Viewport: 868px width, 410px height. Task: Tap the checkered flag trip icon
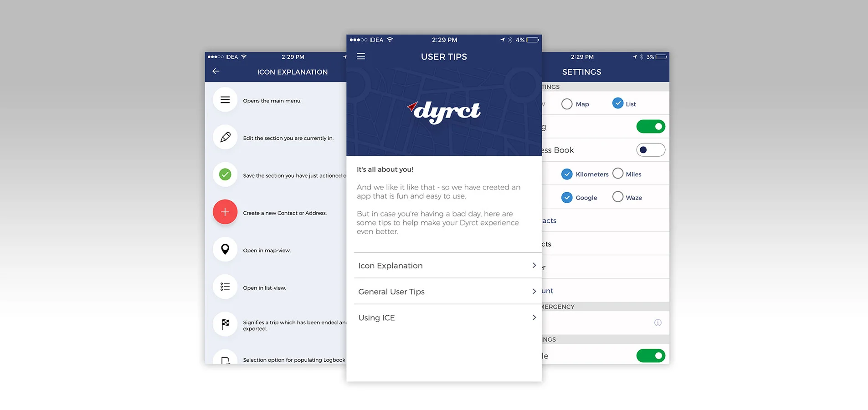225,324
